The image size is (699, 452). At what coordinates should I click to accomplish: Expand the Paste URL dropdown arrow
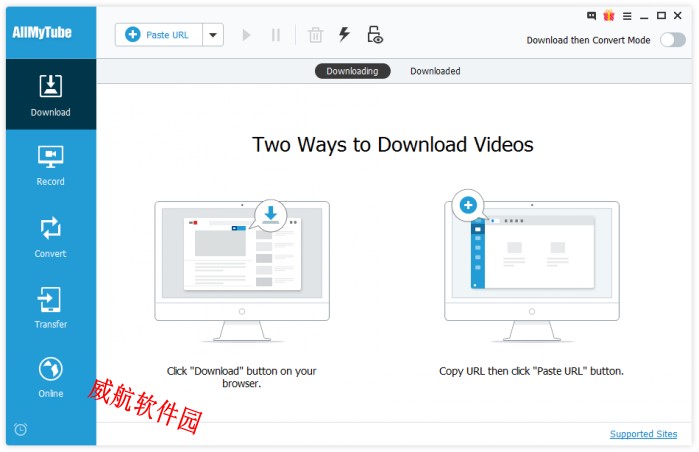coord(212,35)
